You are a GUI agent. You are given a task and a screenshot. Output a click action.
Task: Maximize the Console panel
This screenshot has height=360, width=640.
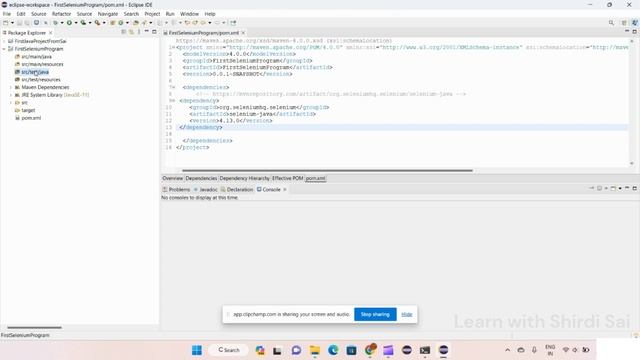coord(634,188)
